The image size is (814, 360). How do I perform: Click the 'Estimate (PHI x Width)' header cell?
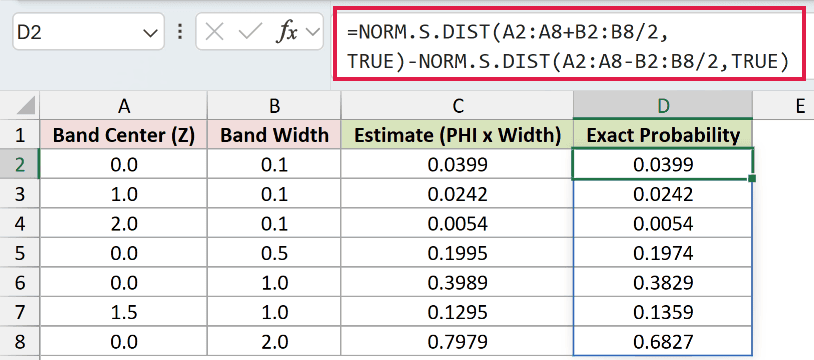(x=457, y=135)
